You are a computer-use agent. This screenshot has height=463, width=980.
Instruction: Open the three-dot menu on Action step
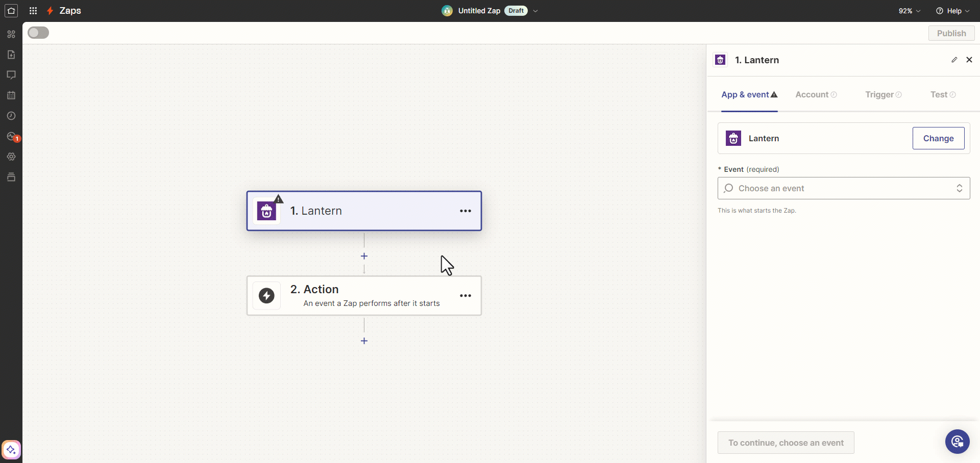click(465, 296)
